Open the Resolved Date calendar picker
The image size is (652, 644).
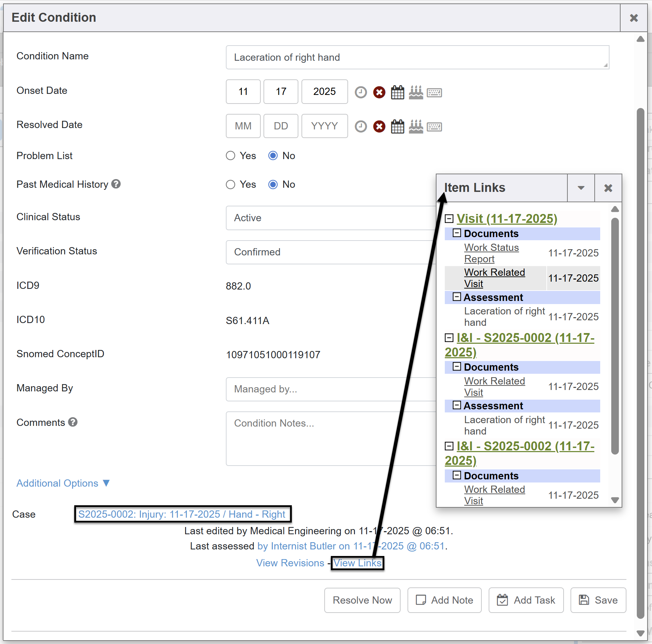click(x=397, y=126)
